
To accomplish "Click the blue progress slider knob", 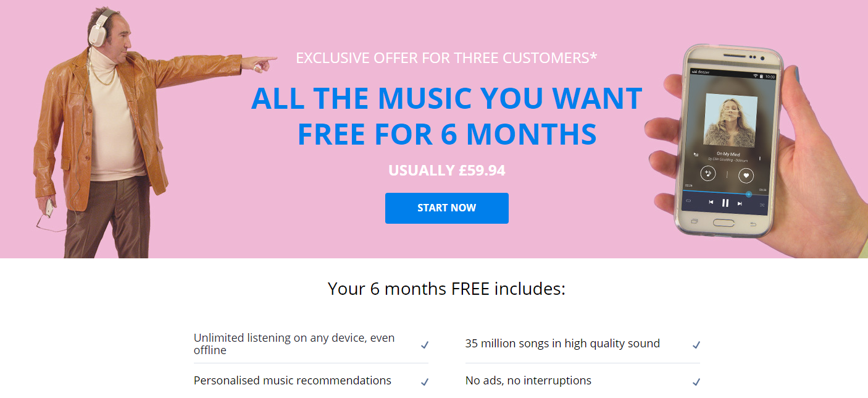I will [x=749, y=194].
